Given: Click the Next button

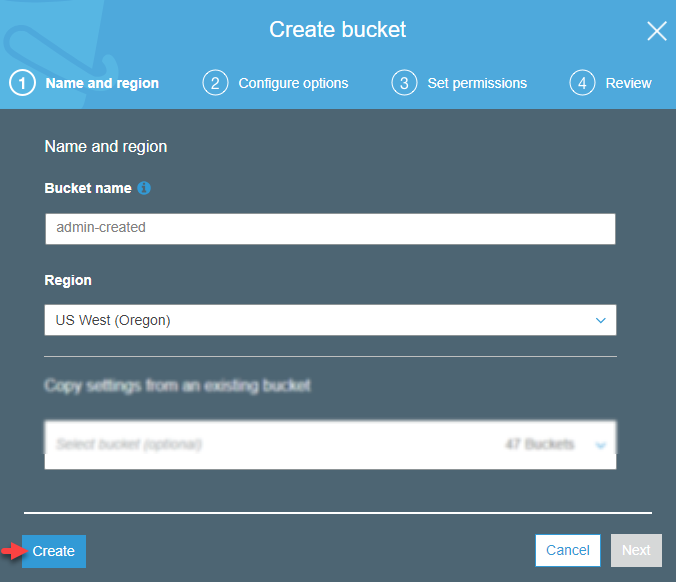Looking at the screenshot, I should [x=636, y=550].
